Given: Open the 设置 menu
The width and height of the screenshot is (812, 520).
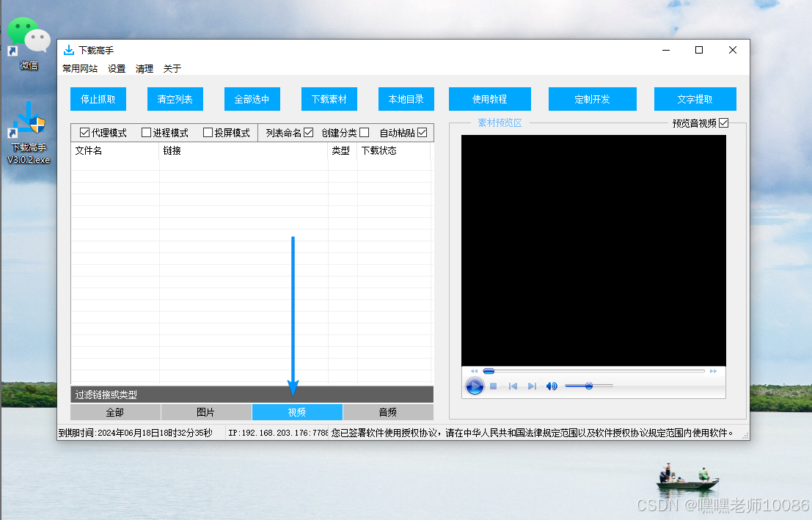Looking at the screenshot, I should [116, 69].
